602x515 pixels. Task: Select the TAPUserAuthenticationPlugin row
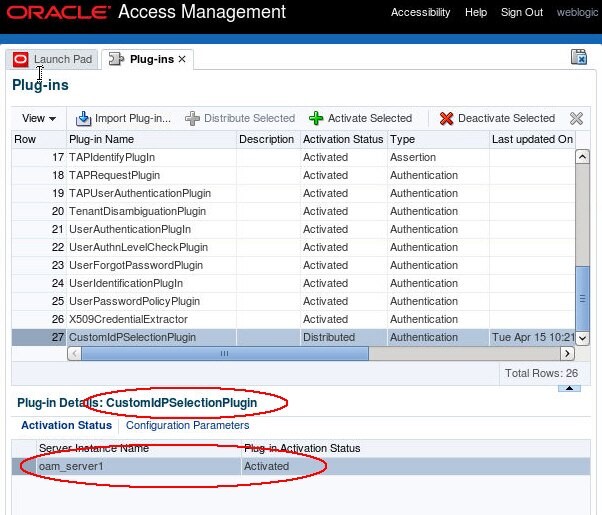293,194
